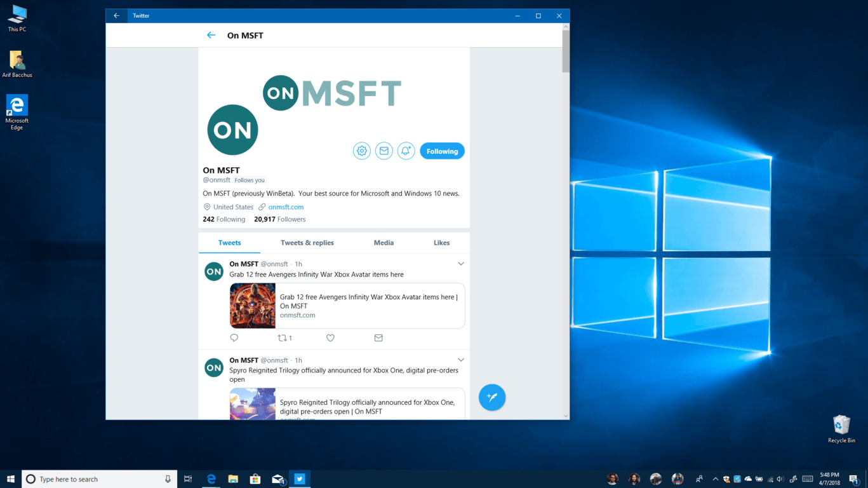Image resolution: width=868 pixels, height=488 pixels.
Task: Open Spyro Reignited Trilogy link card
Action: point(347,403)
